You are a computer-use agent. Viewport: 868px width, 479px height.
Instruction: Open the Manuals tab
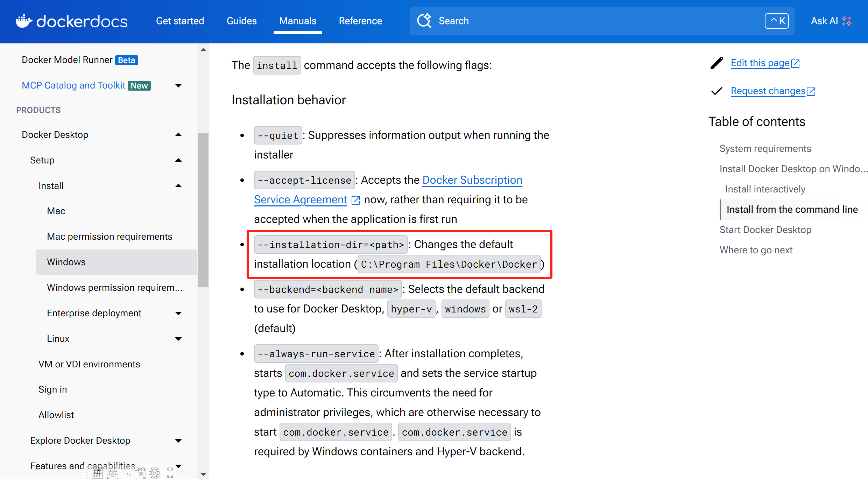click(x=298, y=21)
